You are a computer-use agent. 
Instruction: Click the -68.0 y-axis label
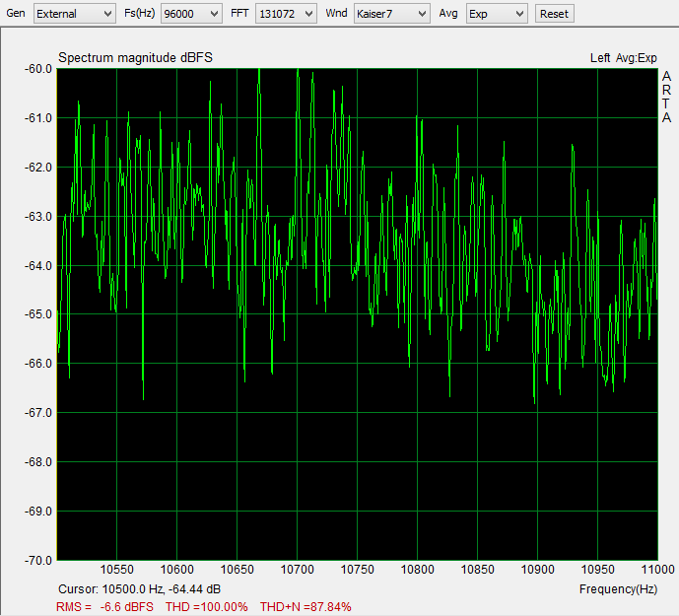click(38, 462)
